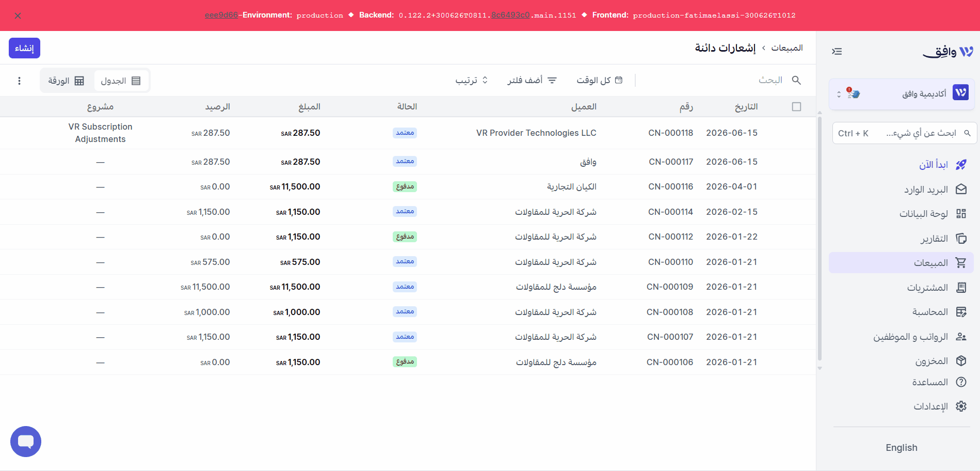Viewport: 980px width, 471px height.
Task: Toggle the select-all checkbox in header
Action: [x=796, y=107]
